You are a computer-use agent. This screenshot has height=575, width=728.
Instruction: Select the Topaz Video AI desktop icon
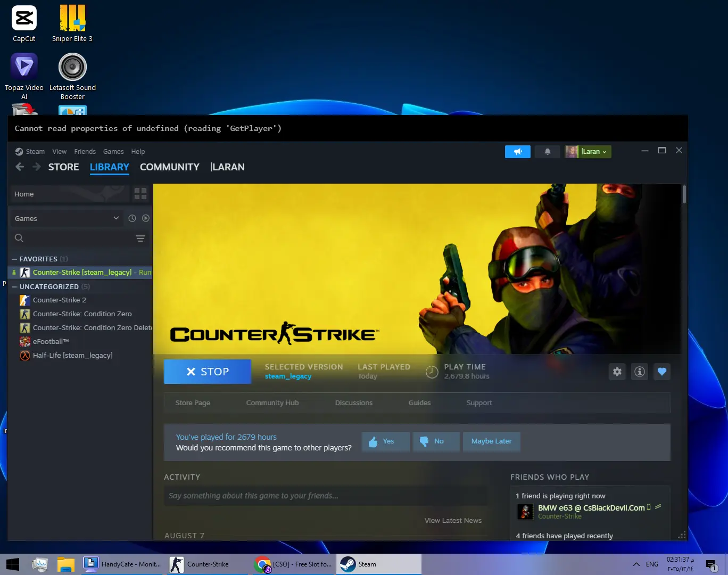(24, 76)
